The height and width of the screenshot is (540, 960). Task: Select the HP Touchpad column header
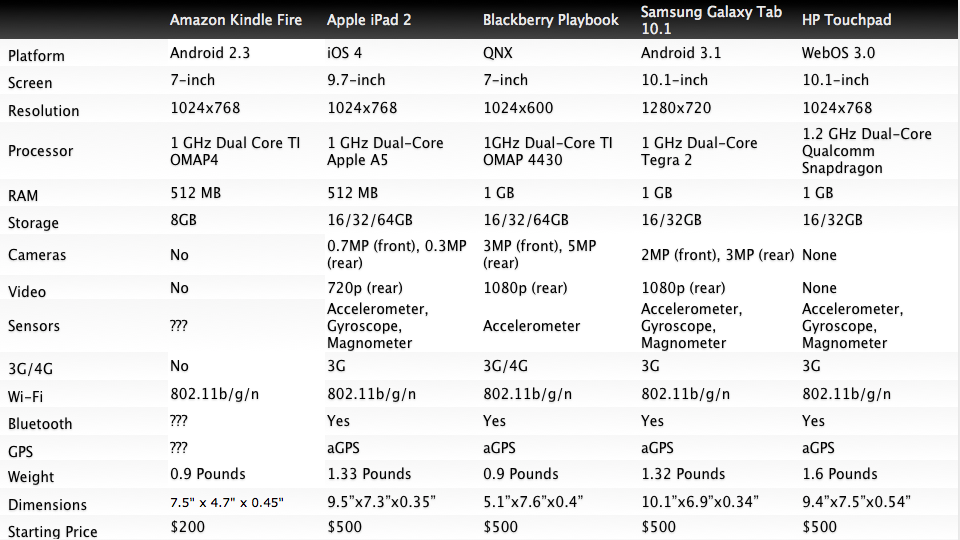tap(846, 20)
